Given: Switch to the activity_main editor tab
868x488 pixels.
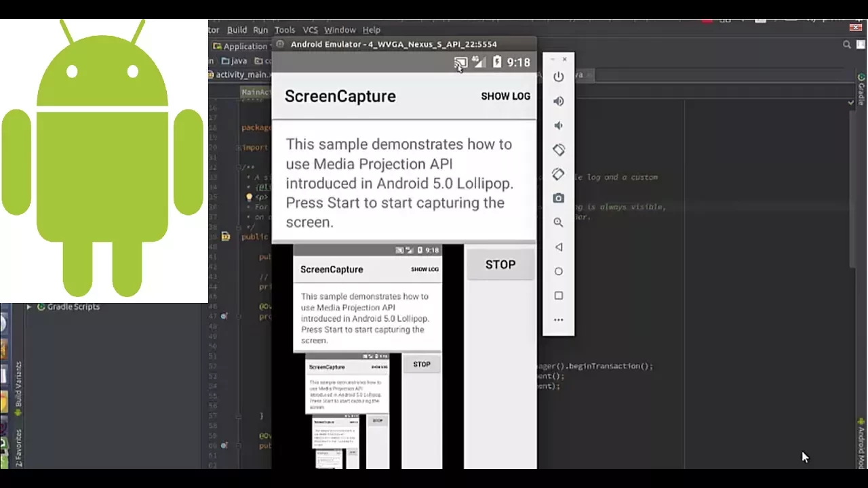Looking at the screenshot, I should pyautogui.click(x=240, y=75).
